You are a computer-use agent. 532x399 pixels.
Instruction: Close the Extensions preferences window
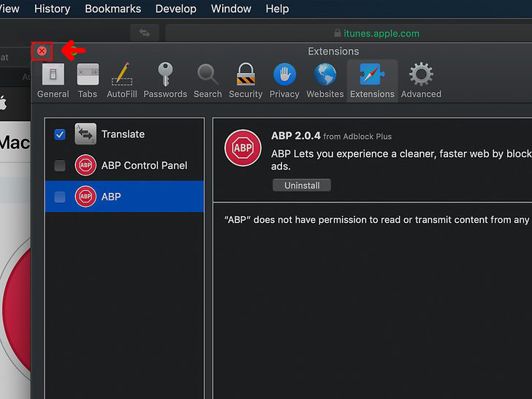coord(42,51)
